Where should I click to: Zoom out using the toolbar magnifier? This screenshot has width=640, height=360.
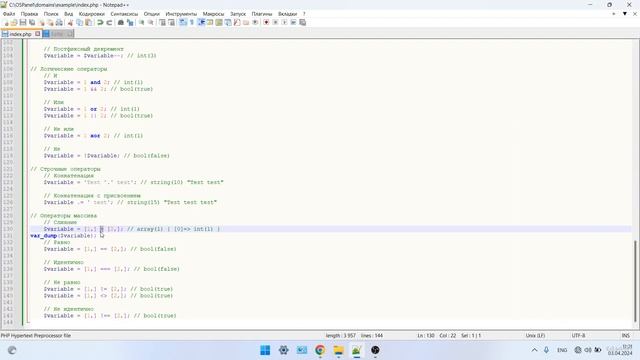tap(151, 22)
